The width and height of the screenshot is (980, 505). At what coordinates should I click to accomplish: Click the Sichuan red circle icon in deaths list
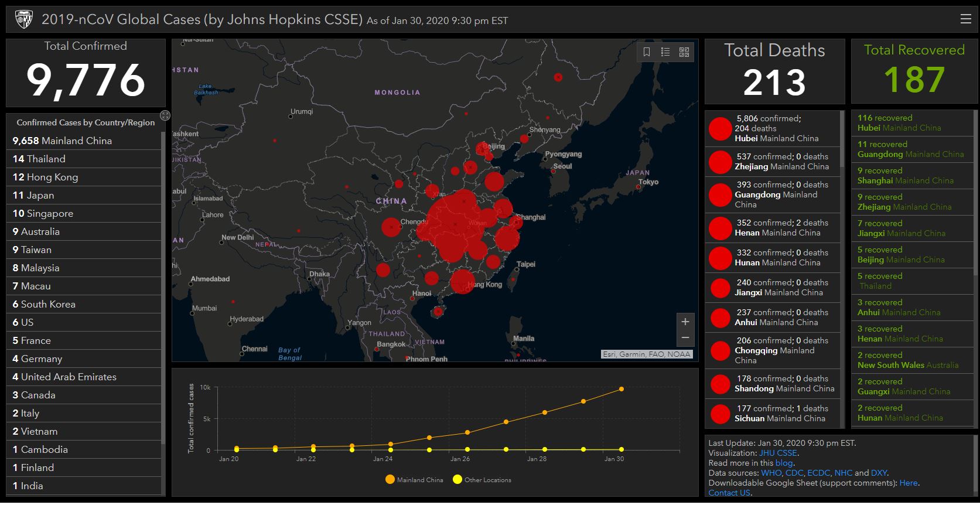pyautogui.click(x=720, y=414)
